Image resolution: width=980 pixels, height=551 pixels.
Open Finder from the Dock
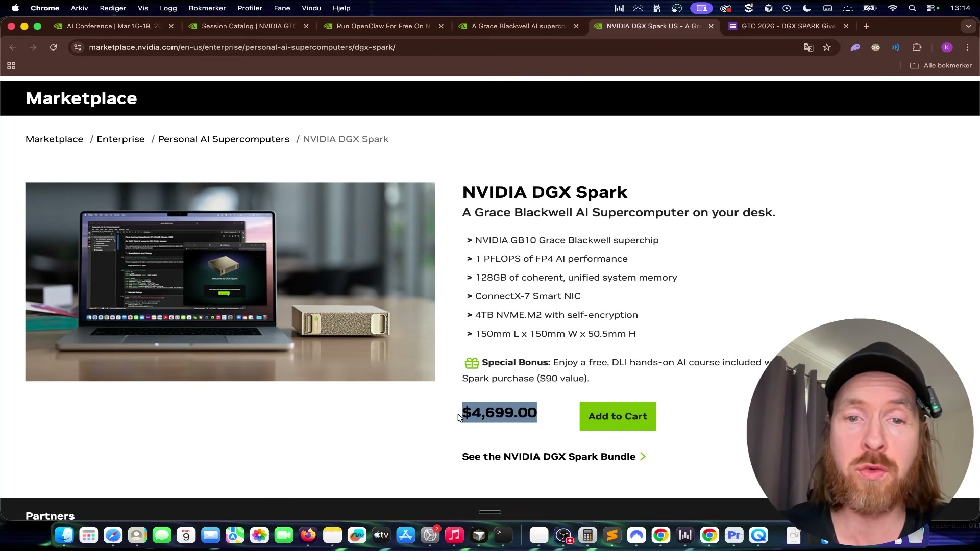click(x=64, y=535)
